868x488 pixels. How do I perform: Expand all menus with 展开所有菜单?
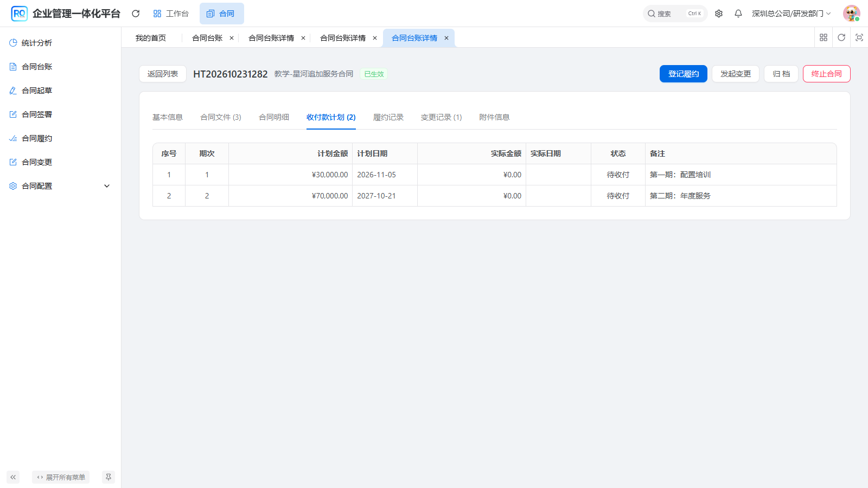coord(61,477)
